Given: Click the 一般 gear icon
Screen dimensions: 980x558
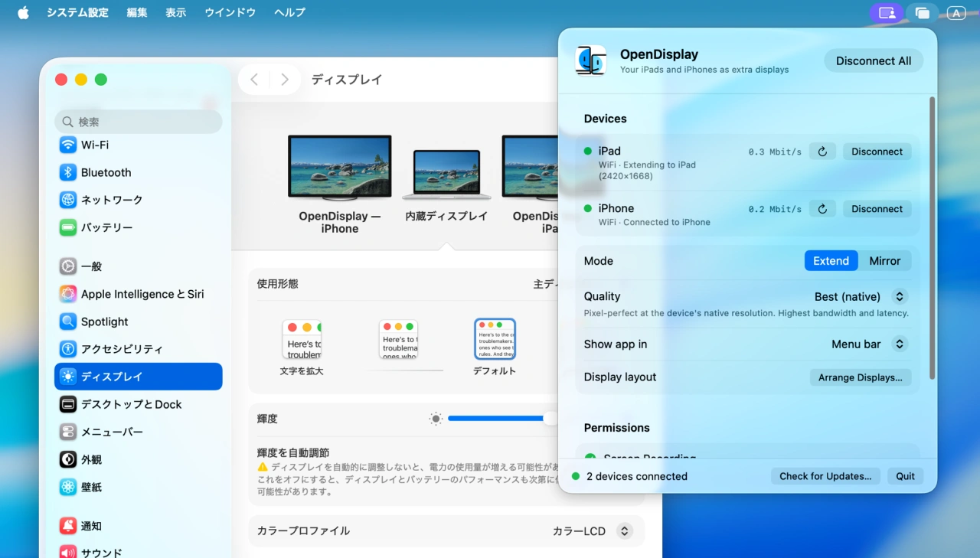Looking at the screenshot, I should click(68, 266).
